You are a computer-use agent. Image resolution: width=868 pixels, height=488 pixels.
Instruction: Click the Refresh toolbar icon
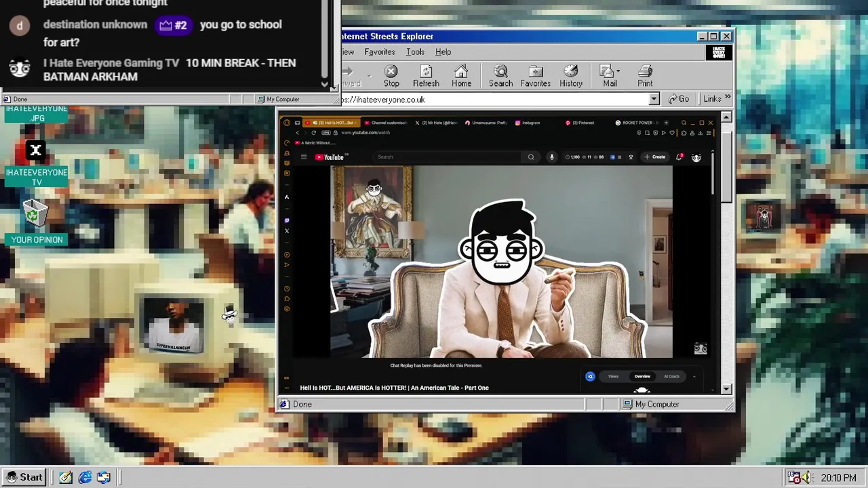coord(426,76)
